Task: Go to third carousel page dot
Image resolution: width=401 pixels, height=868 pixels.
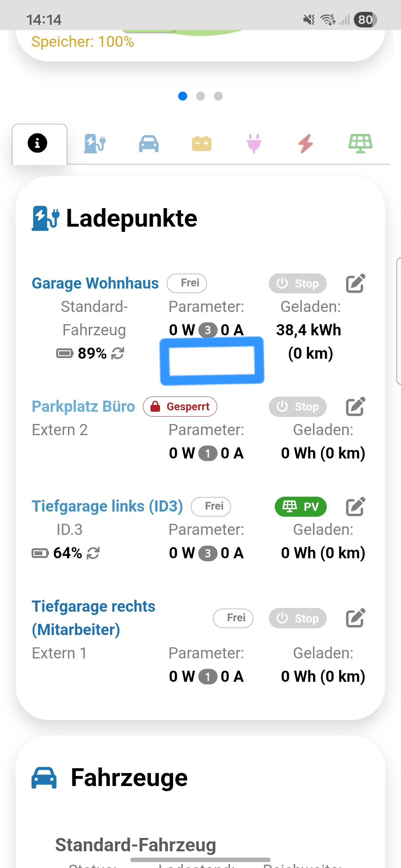Action: pos(218,96)
